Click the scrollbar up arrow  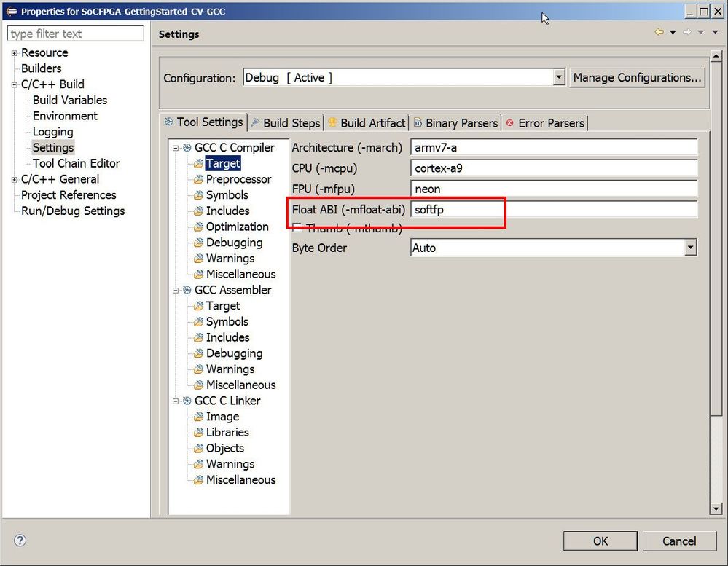[x=716, y=56]
